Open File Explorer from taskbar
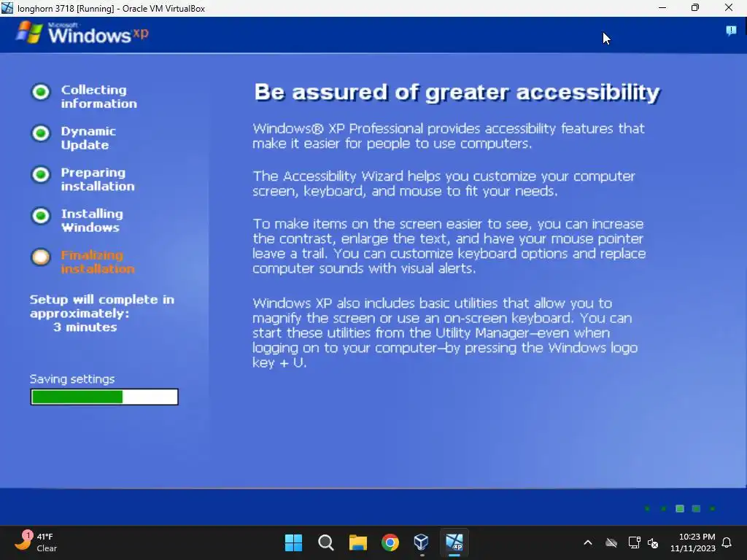747x560 pixels. 357,542
